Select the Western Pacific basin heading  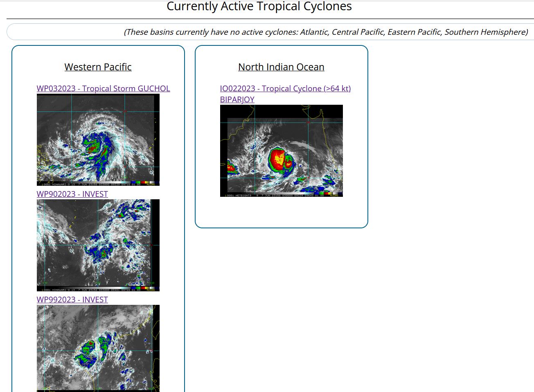click(x=98, y=67)
